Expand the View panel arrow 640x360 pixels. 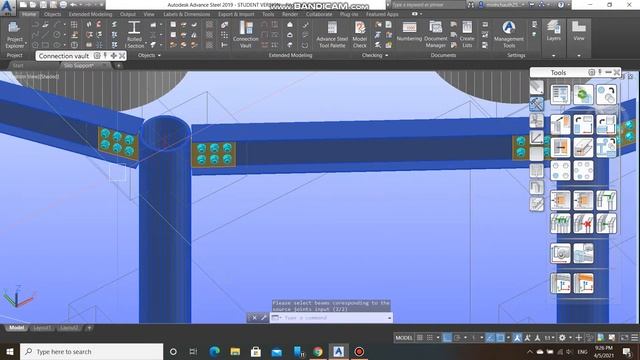pyautogui.click(x=579, y=56)
